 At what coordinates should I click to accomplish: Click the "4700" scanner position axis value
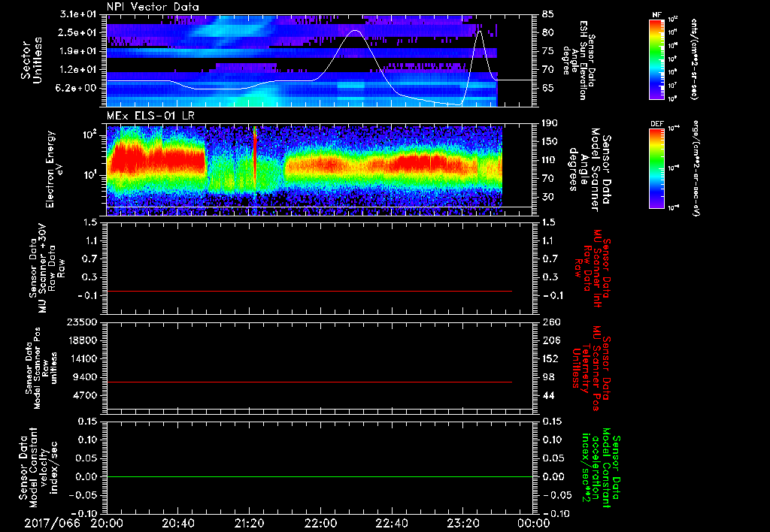pyautogui.click(x=86, y=395)
